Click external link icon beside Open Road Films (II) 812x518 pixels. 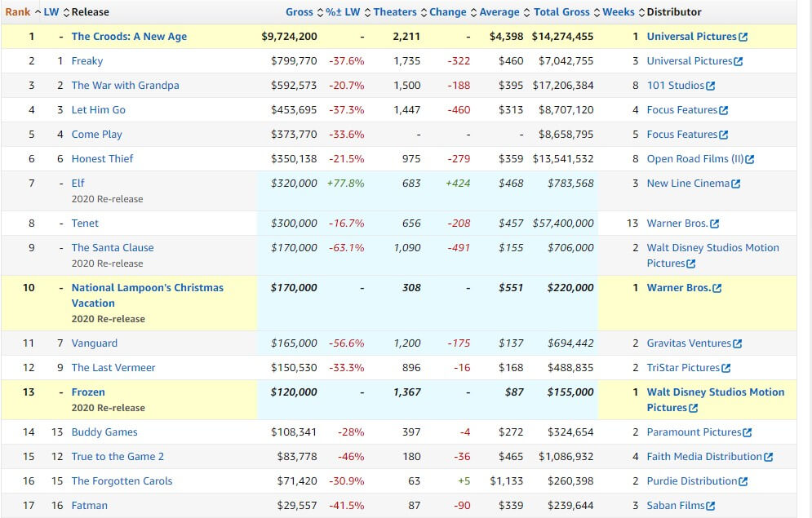tap(749, 159)
